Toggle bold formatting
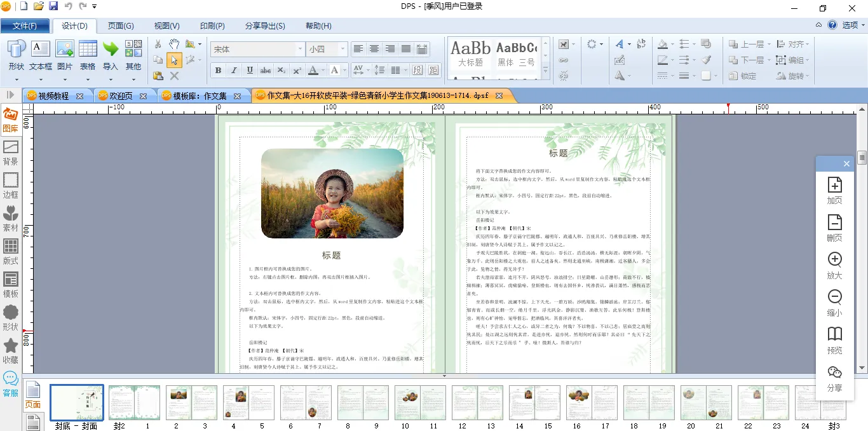The height and width of the screenshot is (431, 868). pyautogui.click(x=218, y=70)
